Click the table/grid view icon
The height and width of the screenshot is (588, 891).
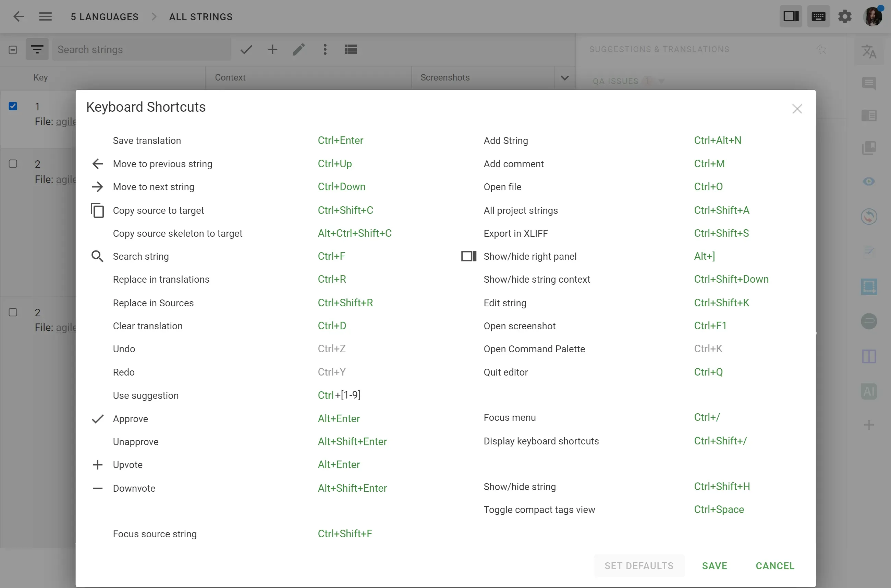(x=350, y=49)
